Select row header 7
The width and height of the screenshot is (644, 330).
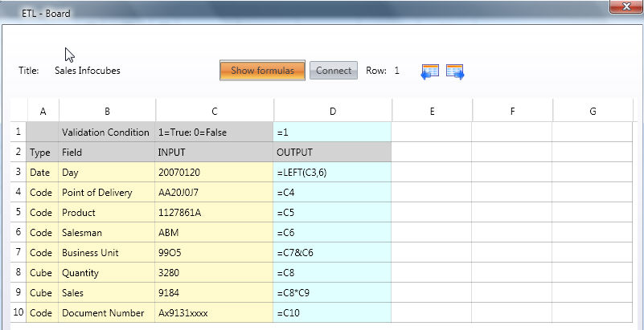(18, 252)
